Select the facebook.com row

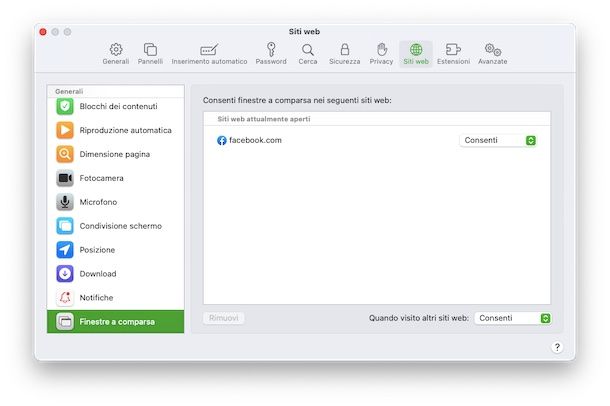point(377,140)
